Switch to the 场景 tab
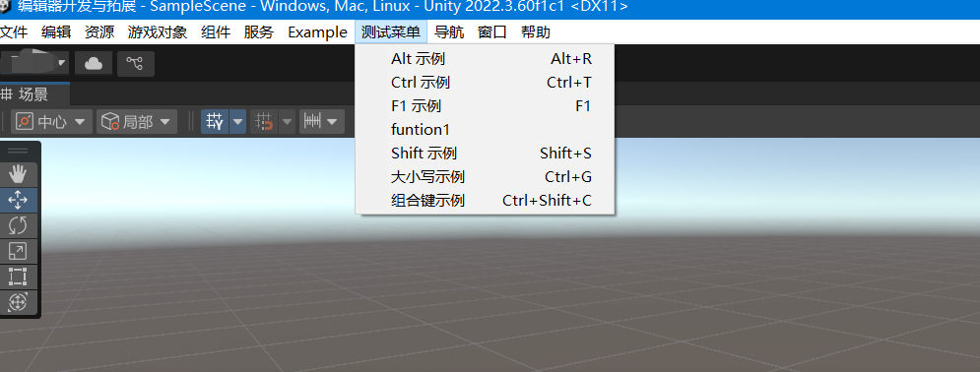980x372 pixels. click(34, 94)
